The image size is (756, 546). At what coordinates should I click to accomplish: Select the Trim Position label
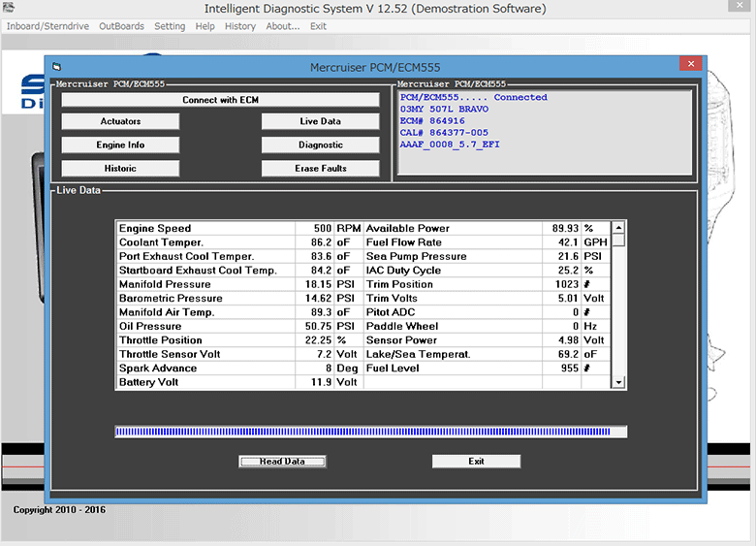coord(399,284)
